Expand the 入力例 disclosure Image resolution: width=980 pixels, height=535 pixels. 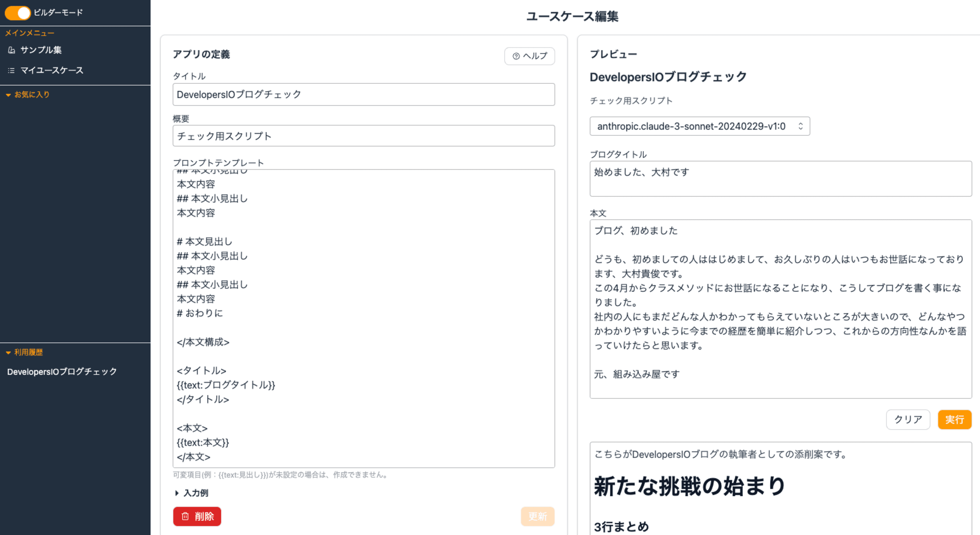click(x=192, y=493)
